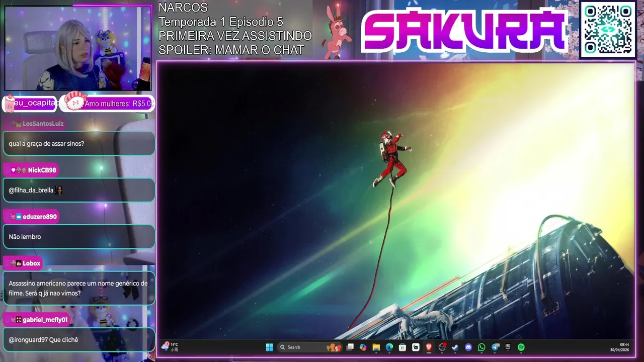This screenshot has height=362, width=644.
Task: Open Telegram from the taskbar
Action: click(495, 347)
